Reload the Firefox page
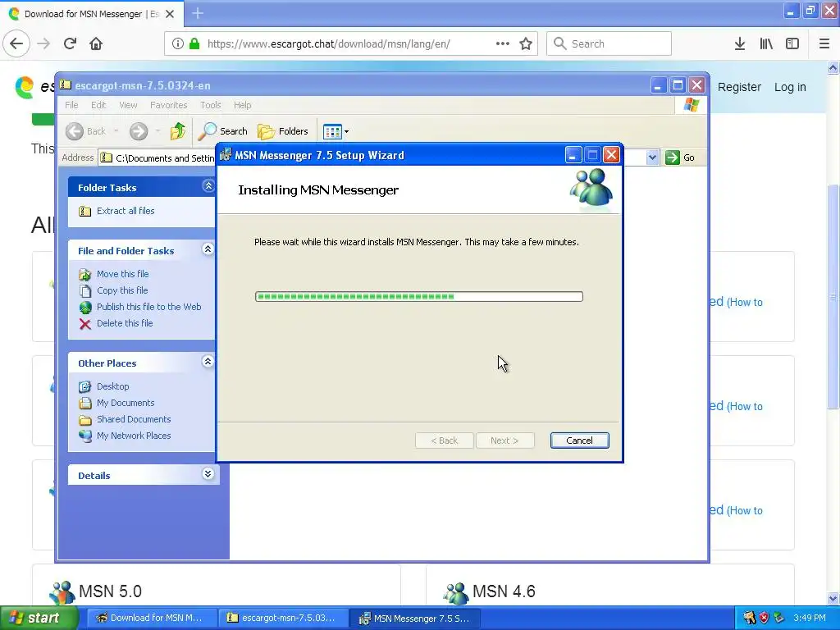Viewport: 840px width, 630px height. (x=70, y=43)
